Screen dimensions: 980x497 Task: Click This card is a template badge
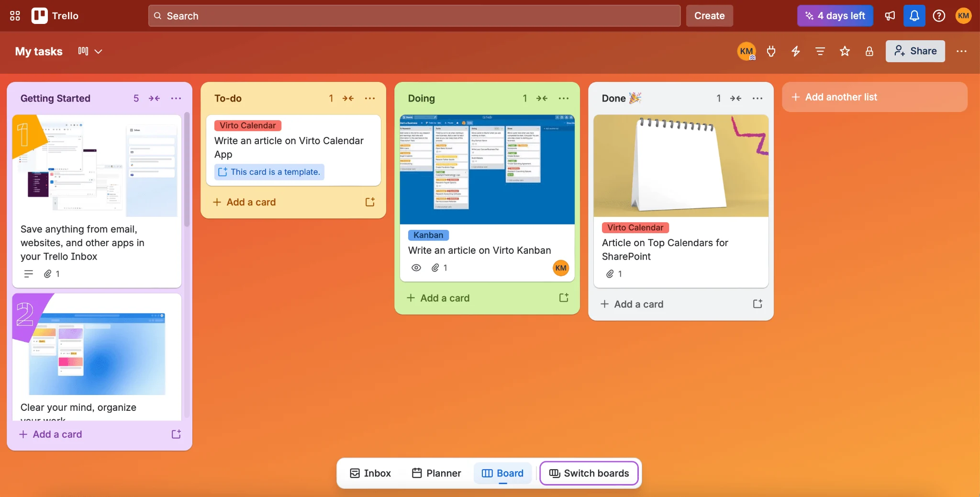click(x=269, y=172)
